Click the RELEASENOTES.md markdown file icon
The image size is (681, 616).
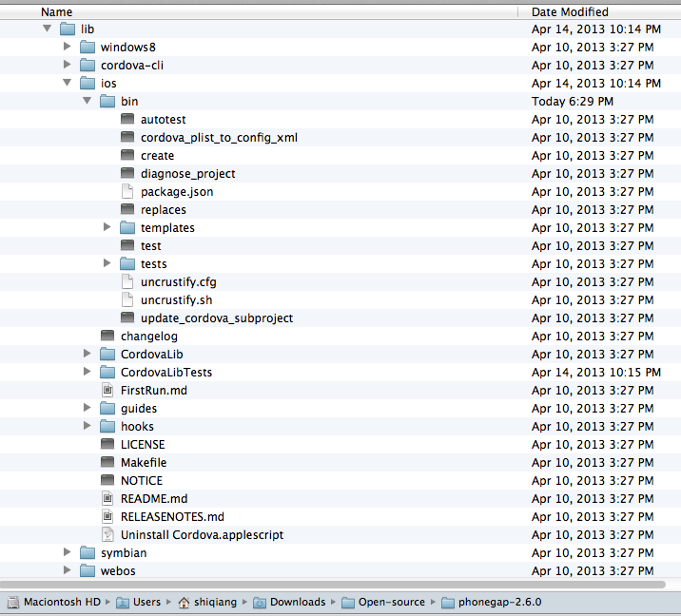click(x=107, y=516)
